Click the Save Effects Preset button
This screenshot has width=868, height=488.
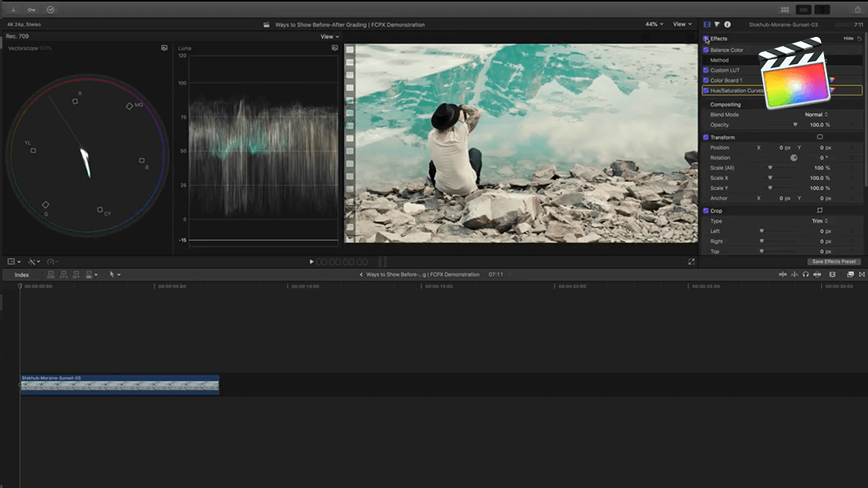coord(833,262)
